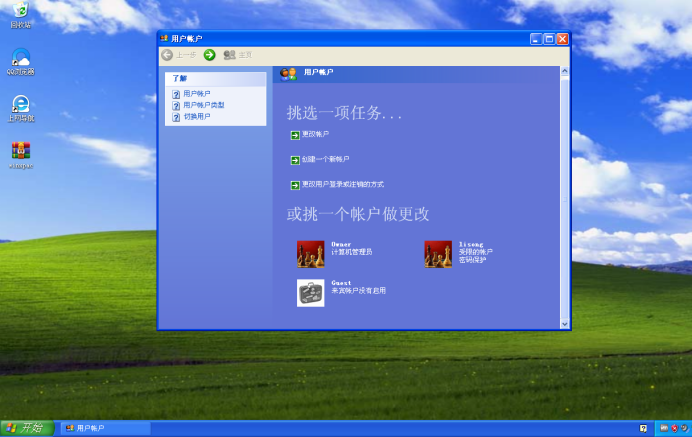
Task: Minimize the 用户帐户 window
Action: point(536,39)
